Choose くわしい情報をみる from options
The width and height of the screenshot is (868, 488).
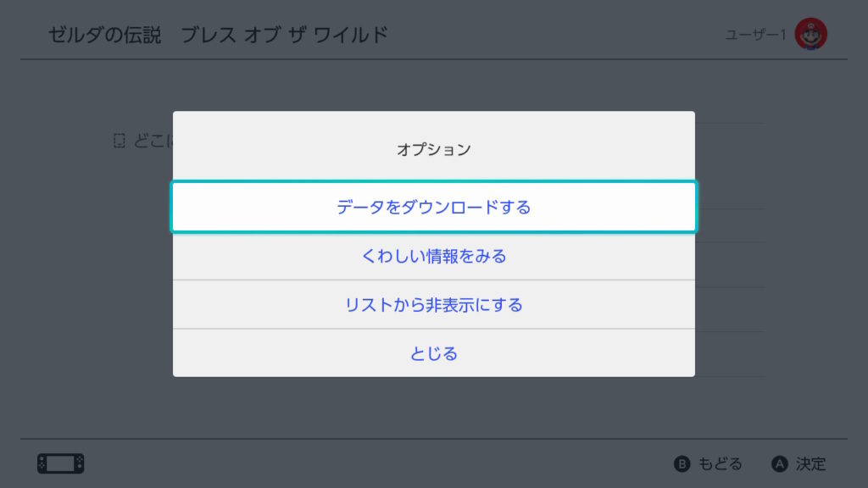click(433, 256)
